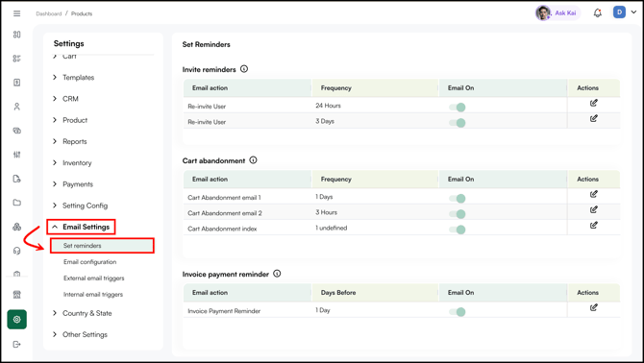Expand the Other Settings section
Screen dimensions: 644x363
click(80, 334)
